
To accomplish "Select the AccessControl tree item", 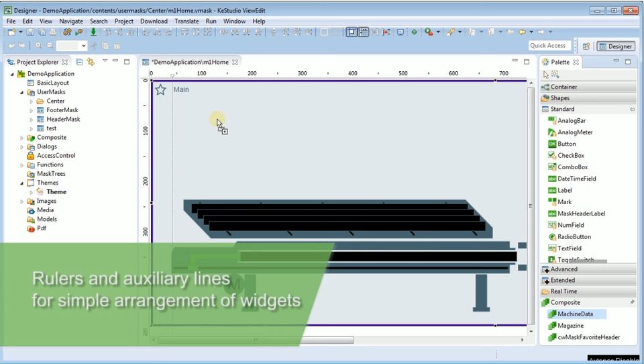I will [52, 155].
